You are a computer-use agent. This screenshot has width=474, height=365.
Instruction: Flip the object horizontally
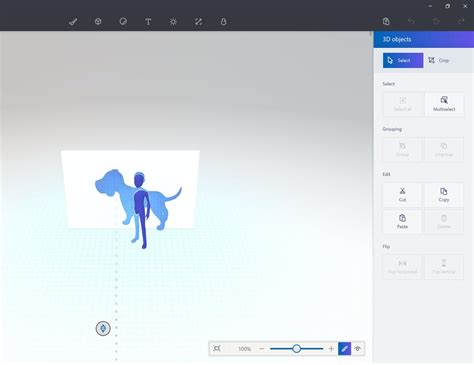click(x=402, y=267)
